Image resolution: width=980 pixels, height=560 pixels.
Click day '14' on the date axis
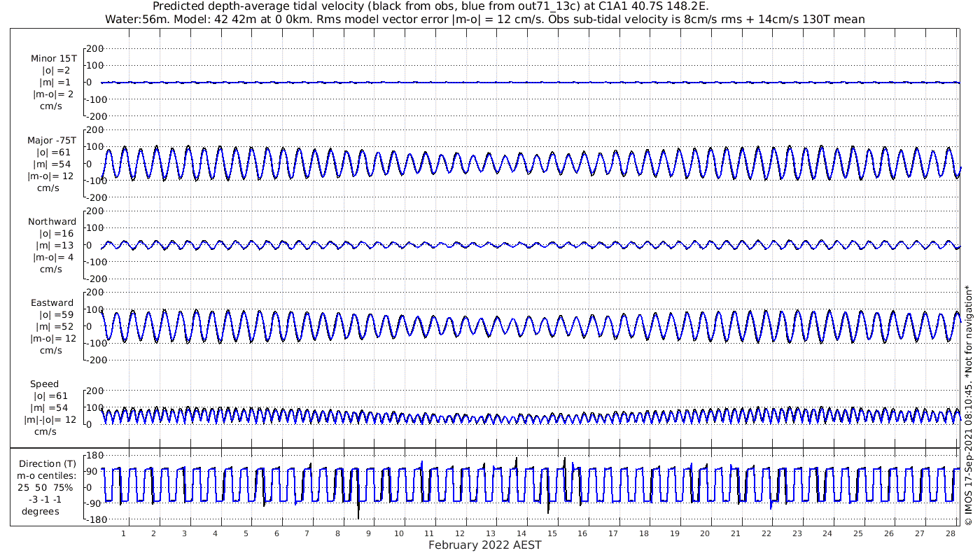[x=521, y=533]
